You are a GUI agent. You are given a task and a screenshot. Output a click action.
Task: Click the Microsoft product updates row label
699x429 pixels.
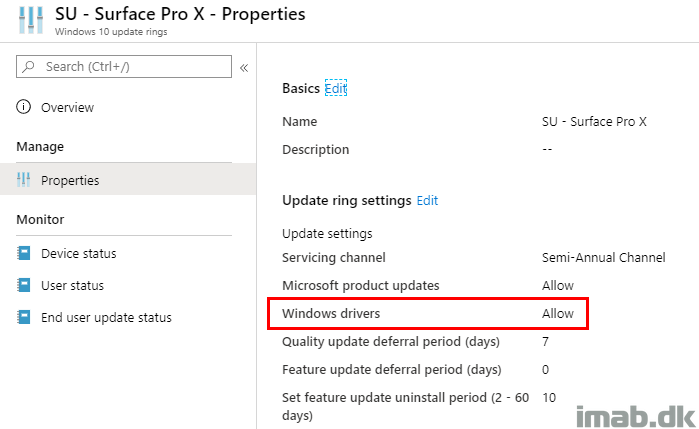[x=361, y=285]
